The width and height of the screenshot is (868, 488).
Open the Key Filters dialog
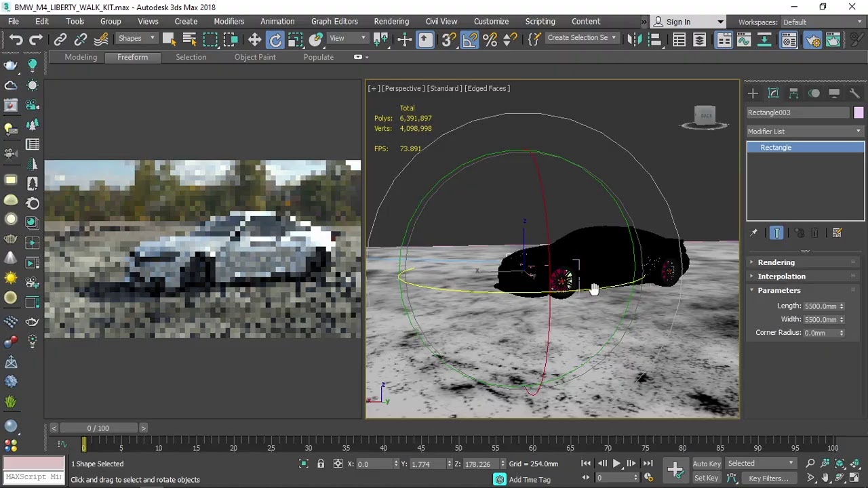(769, 479)
